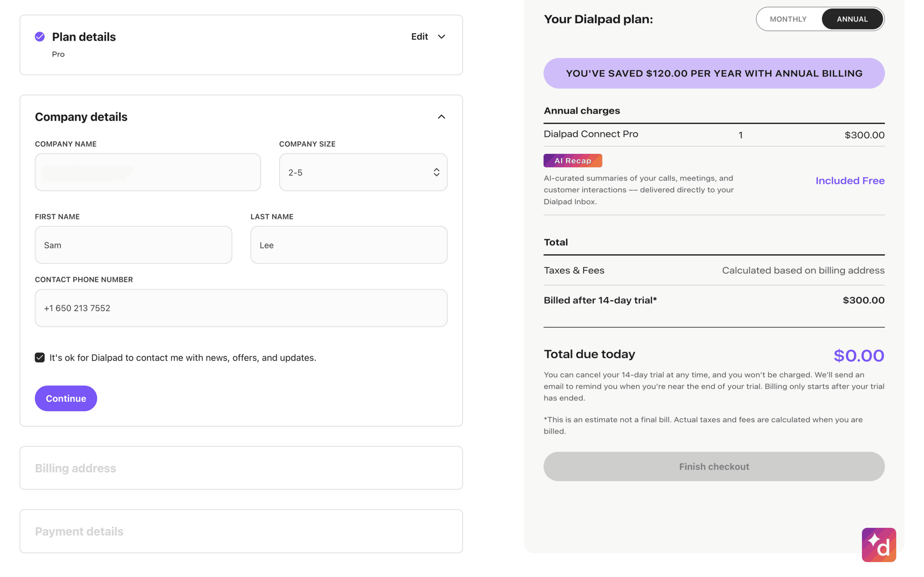This screenshot has width=924, height=577.
Task: Uncheck the Dialpad news and offers checkbox
Action: (x=40, y=357)
